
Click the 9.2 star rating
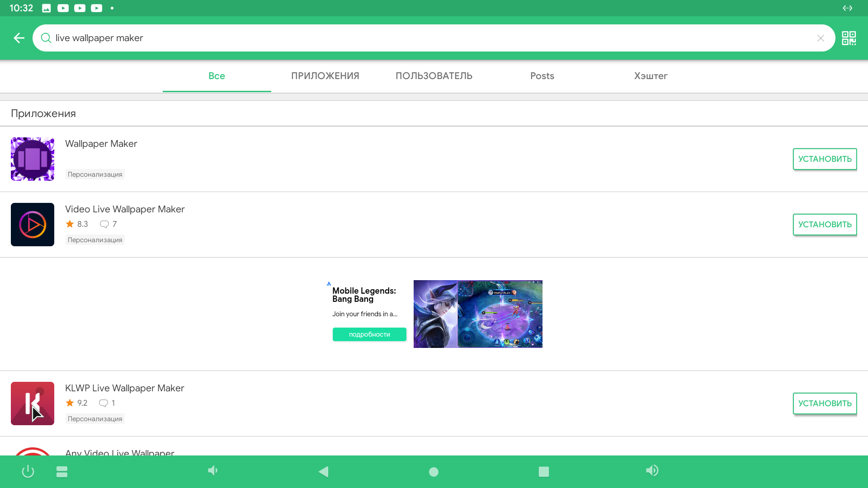(x=77, y=403)
